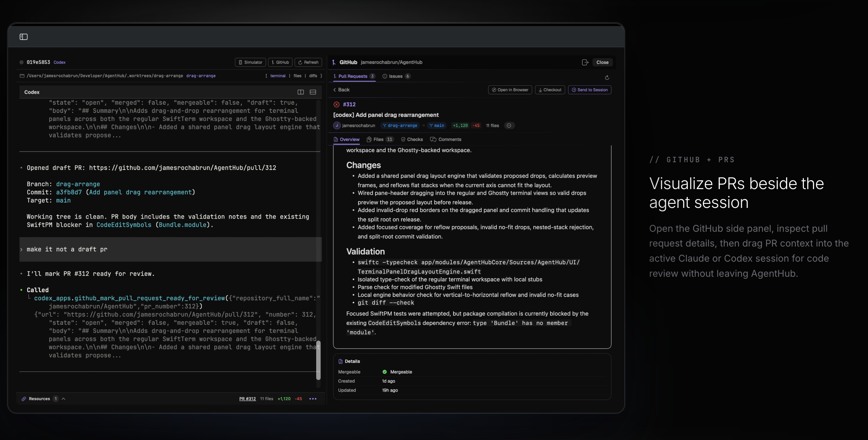The width and height of the screenshot is (868, 440).
Task: Click the 'Updated 19h ago' value
Action: pos(390,390)
